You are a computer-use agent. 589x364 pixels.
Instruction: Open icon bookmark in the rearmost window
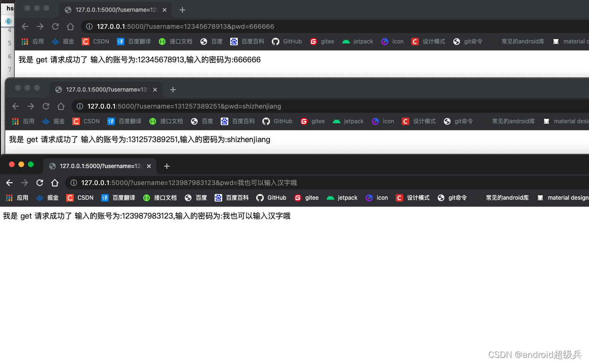392,42
